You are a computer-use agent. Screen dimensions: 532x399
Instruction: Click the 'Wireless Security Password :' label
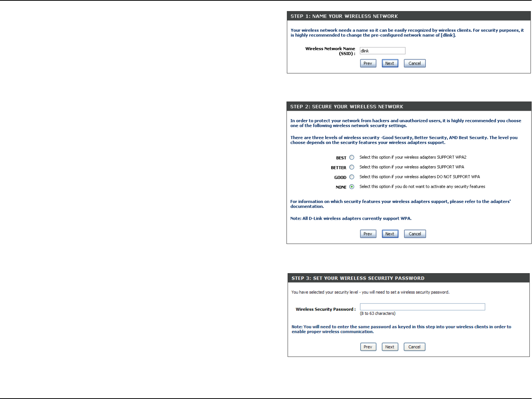click(x=326, y=309)
